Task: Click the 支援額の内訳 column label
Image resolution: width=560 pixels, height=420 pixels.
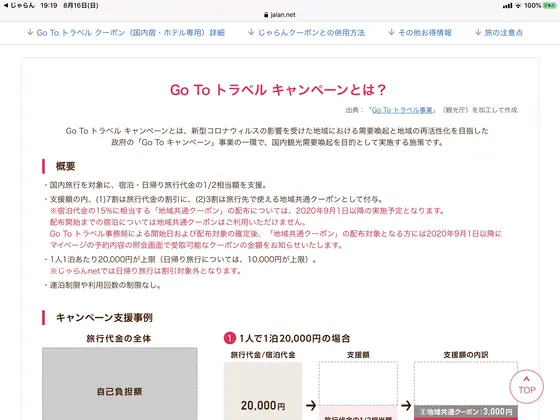Action: pos(466,355)
